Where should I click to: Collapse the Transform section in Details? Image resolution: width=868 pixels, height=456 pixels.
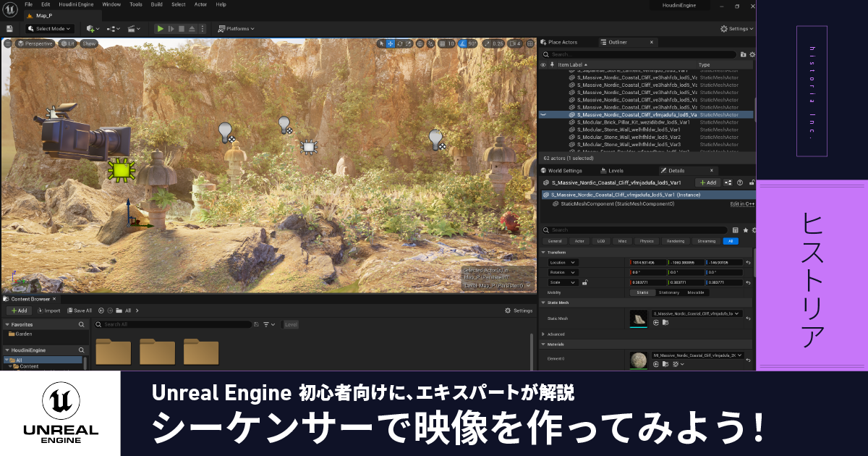[x=543, y=253]
